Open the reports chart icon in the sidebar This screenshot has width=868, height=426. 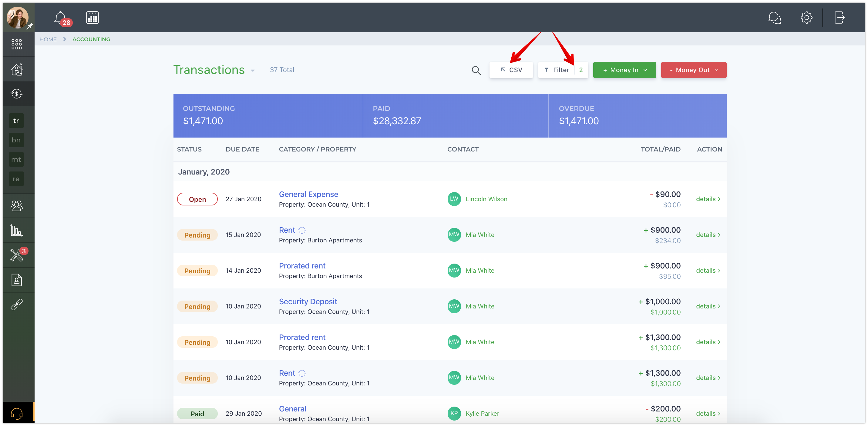16,230
